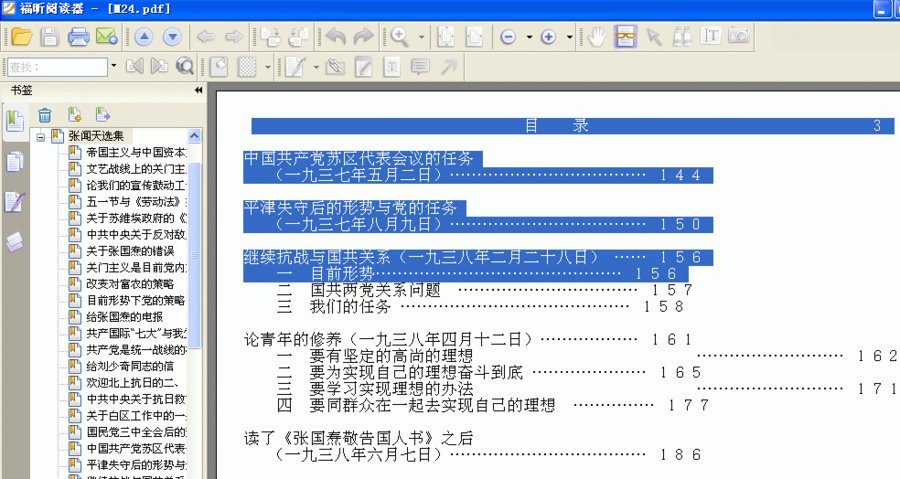Click contents entry 我们的任务

(x=350, y=307)
